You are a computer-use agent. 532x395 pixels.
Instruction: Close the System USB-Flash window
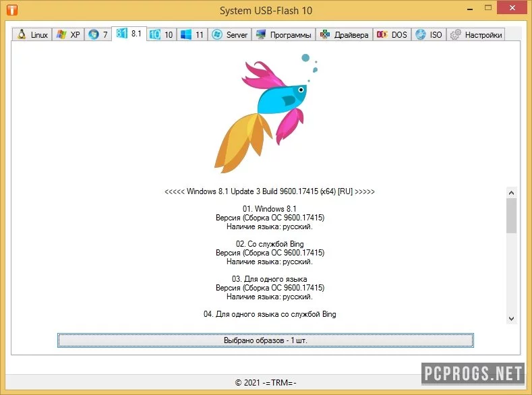tap(512, 7)
